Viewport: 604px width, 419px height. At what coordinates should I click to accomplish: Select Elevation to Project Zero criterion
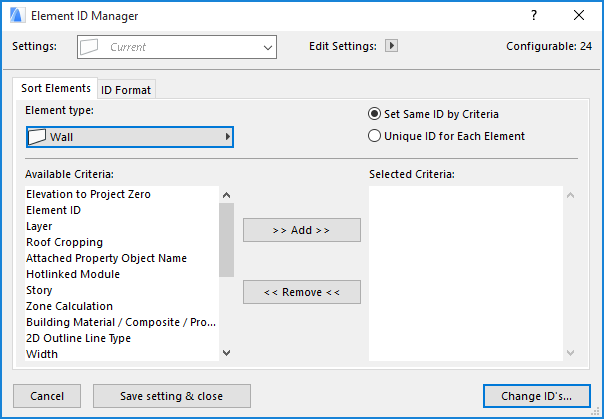tap(88, 194)
